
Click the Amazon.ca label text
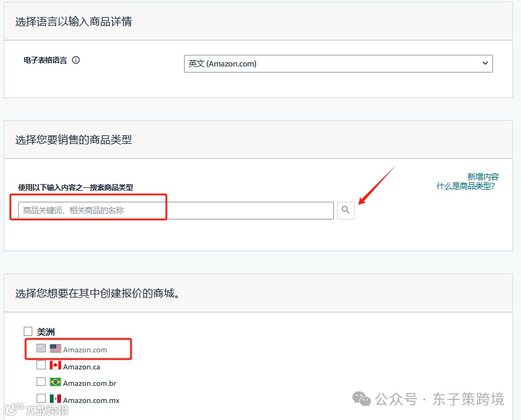(82, 367)
